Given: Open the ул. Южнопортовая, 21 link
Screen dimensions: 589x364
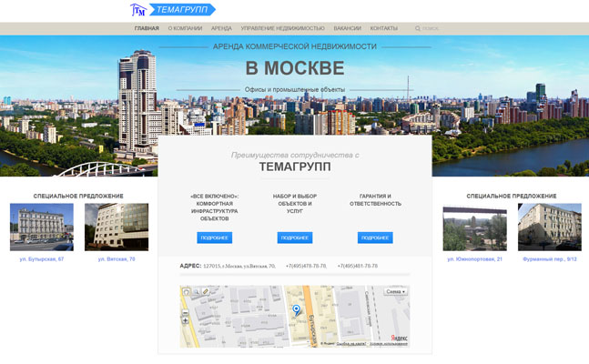Looking at the screenshot, I should (474, 259).
